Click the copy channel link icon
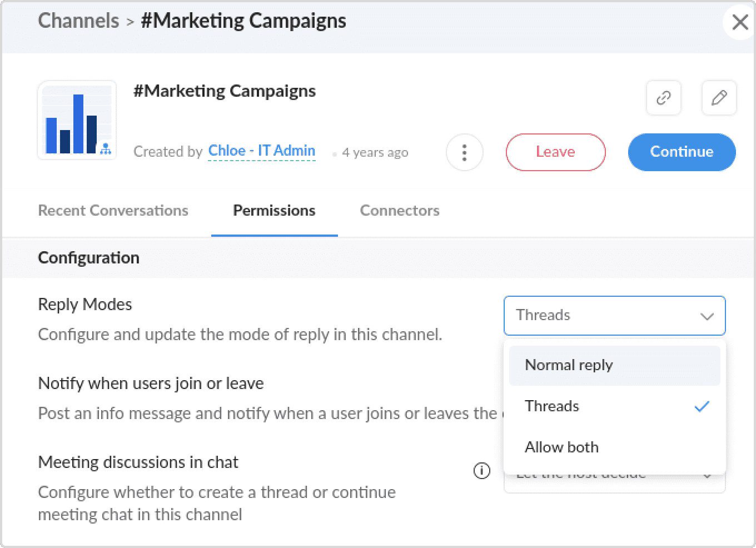This screenshot has height=548, width=756. coord(663,98)
